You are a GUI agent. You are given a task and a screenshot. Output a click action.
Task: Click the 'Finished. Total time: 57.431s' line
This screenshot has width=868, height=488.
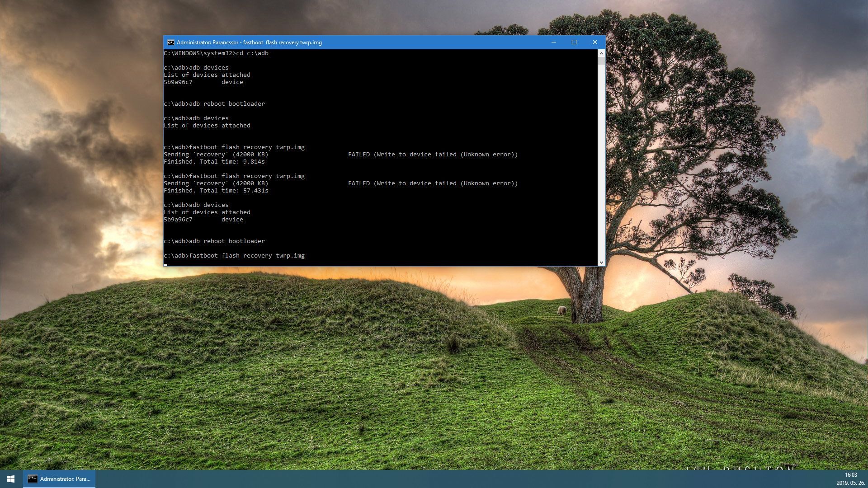(x=216, y=191)
